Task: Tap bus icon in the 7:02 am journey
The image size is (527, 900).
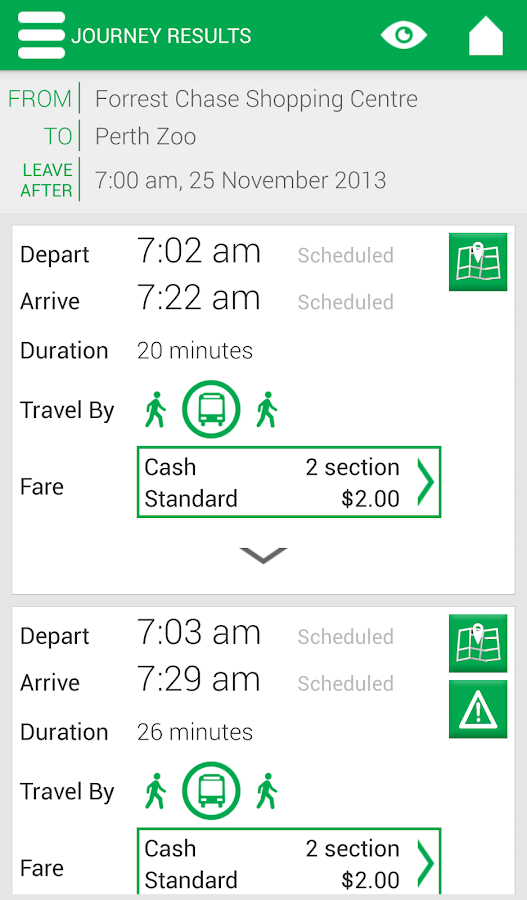Action: pyautogui.click(x=211, y=410)
